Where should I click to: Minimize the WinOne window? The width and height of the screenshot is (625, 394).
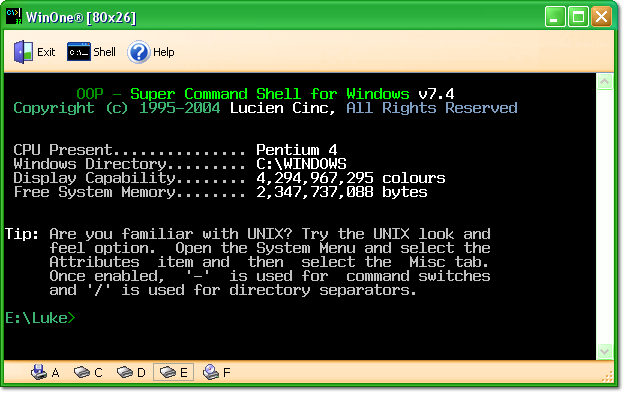(x=555, y=17)
